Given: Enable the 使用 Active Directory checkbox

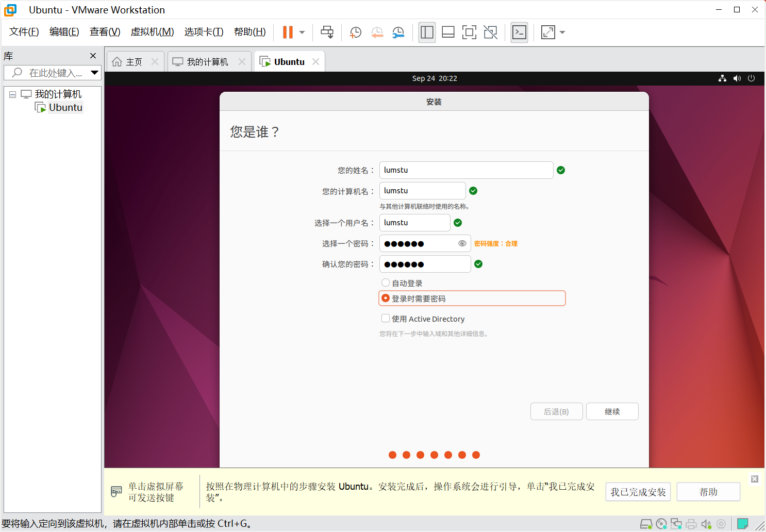Looking at the screenshot, I should tap(386, 318).
